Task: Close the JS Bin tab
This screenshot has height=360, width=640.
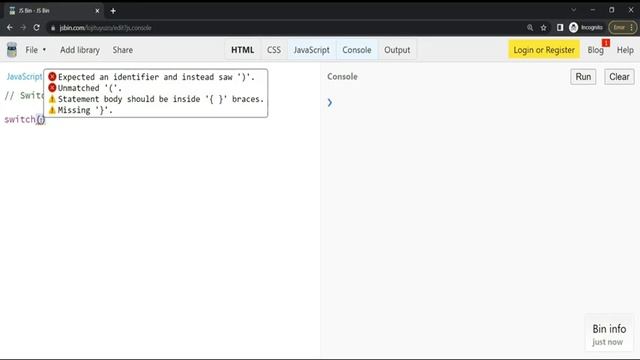Action: click(97, 11)
